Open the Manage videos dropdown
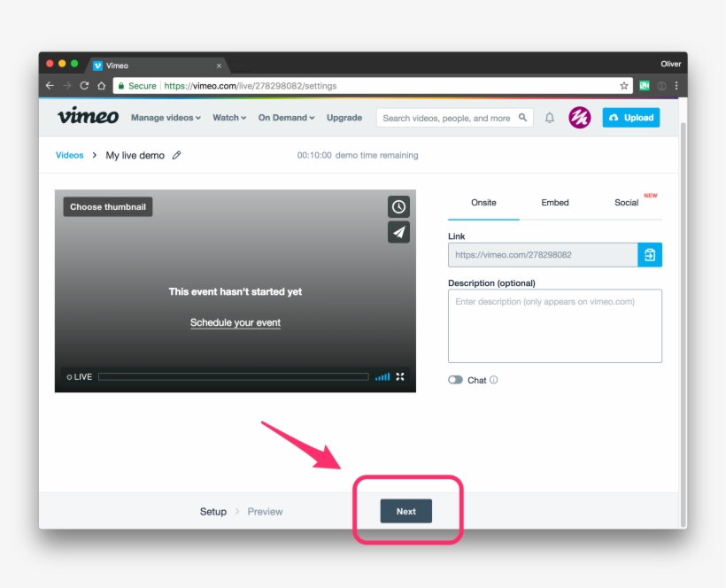This screenshot has width=726, height=588. coord(165,117)
